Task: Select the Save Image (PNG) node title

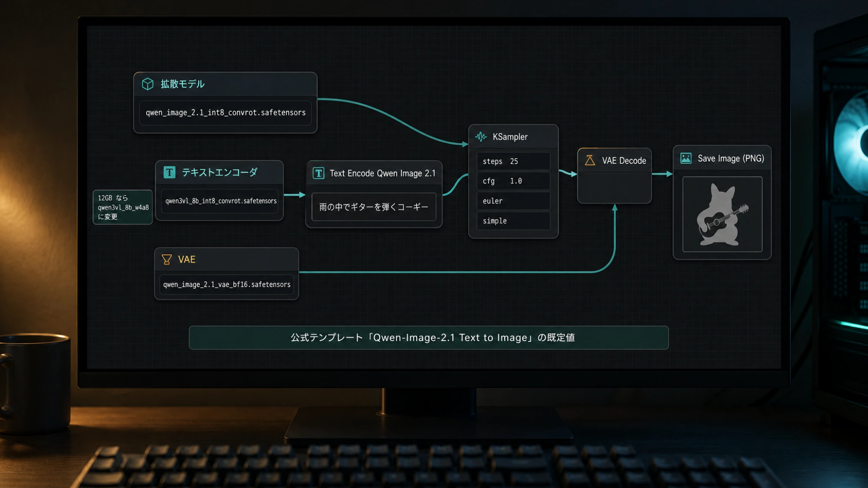Action: point(731,158)
